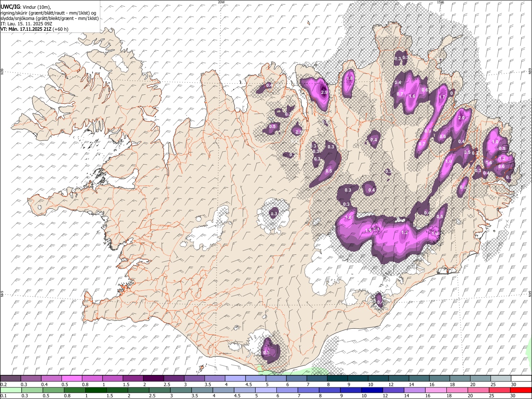The image size is (532, 399).
Task: Select the white 30+ swatch on upper scale
Action: pyautogui.click(x=521, y=379)
